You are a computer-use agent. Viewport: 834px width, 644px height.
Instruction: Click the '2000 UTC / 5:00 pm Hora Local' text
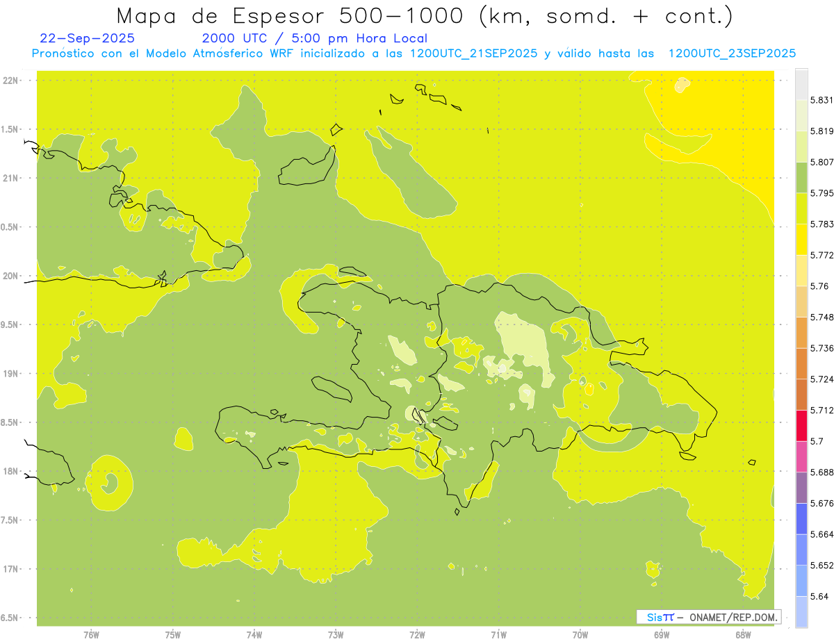coord(314,38)
